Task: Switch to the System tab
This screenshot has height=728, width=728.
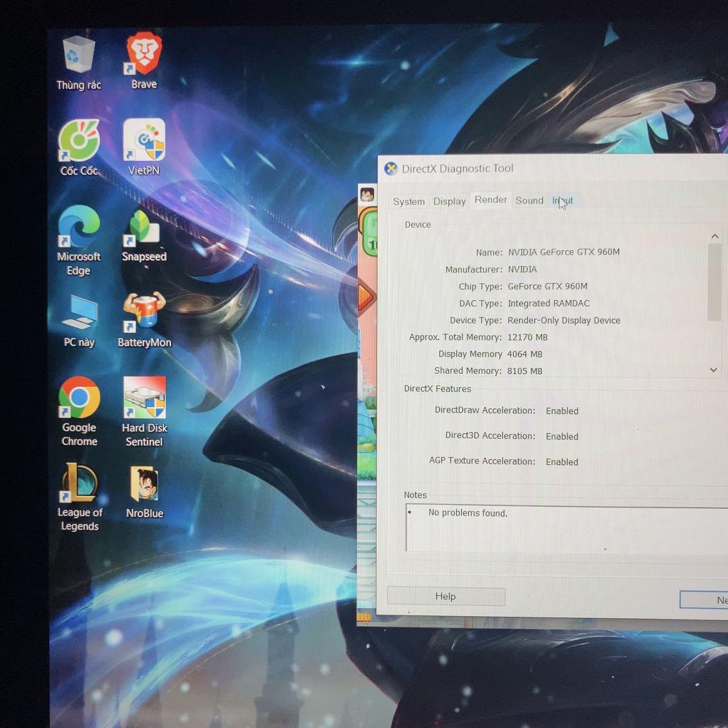Action: 408,200
